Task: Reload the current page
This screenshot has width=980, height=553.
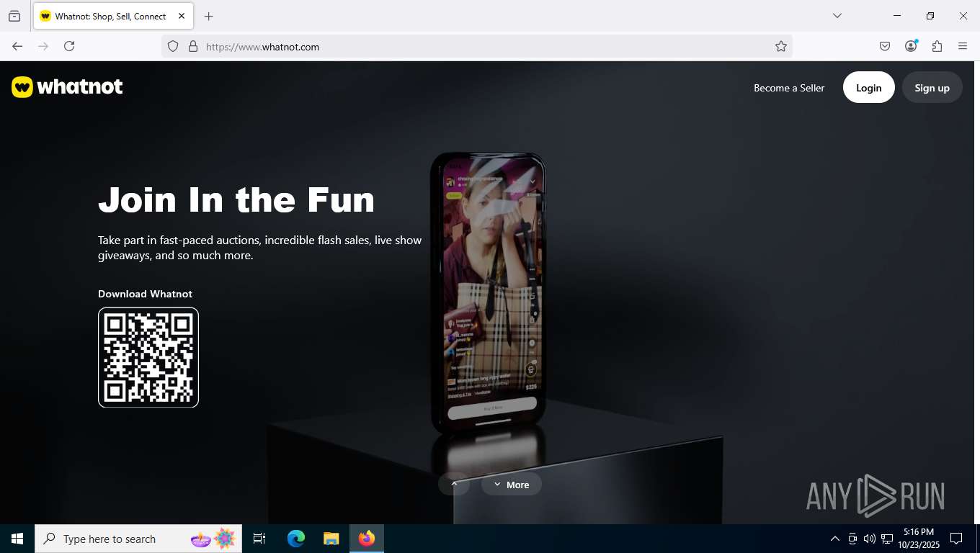Action: coord(69,46)
